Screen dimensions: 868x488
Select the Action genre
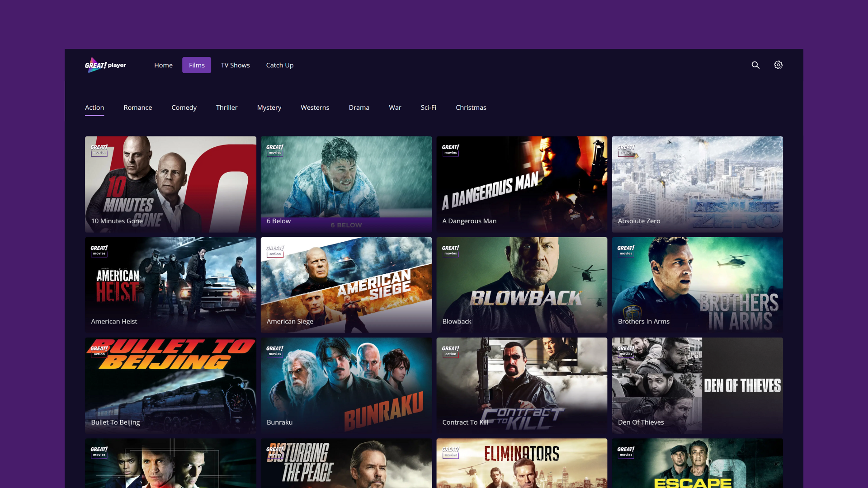point(94,108)
